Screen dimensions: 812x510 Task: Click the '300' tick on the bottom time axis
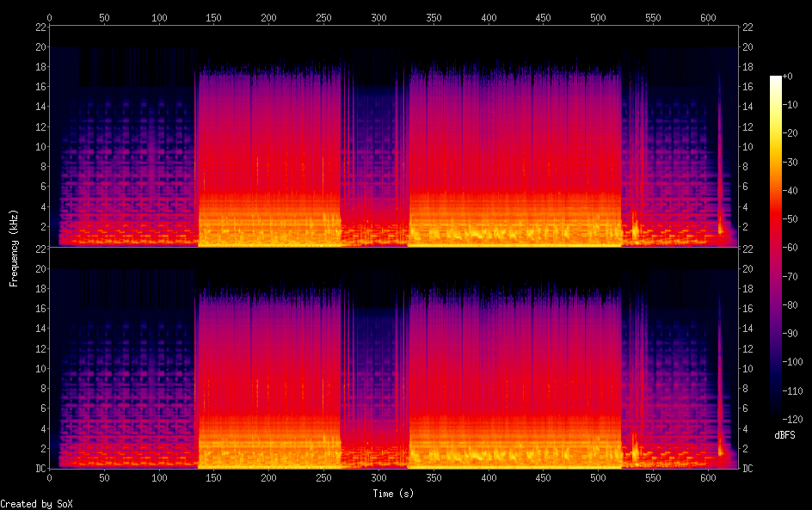(x=378, y=478)
